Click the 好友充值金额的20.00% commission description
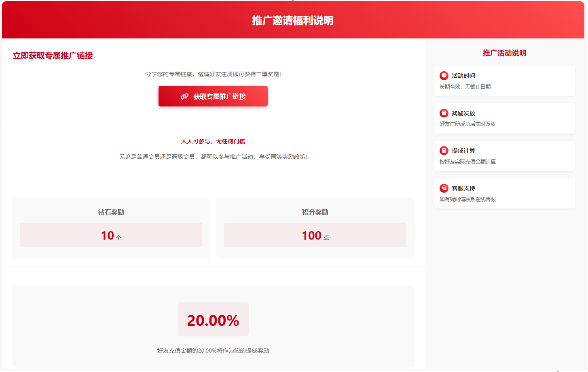Screen dimensions: 588x372 click(213, 351)
